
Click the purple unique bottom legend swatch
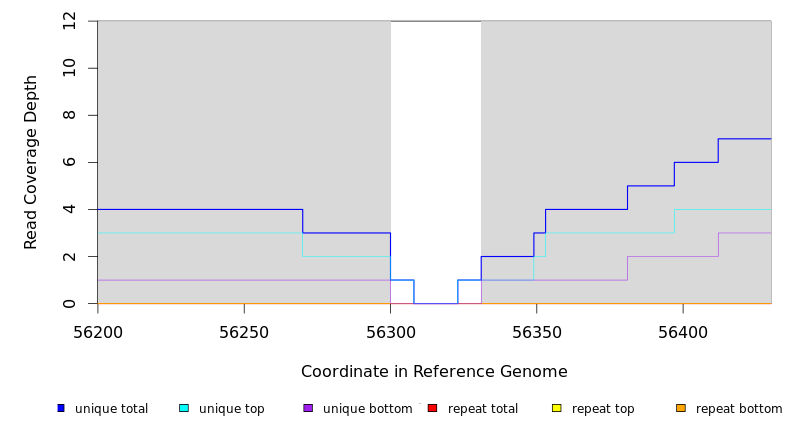tap(308, 408)
